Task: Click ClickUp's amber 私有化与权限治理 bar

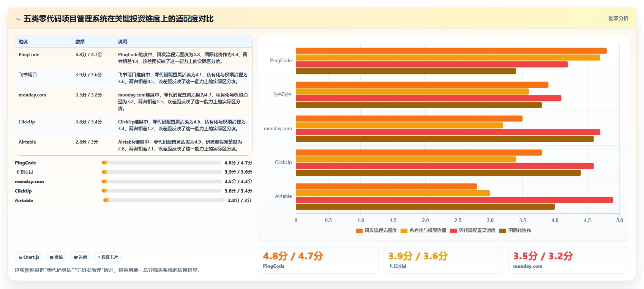Action: tap(406, 159)
